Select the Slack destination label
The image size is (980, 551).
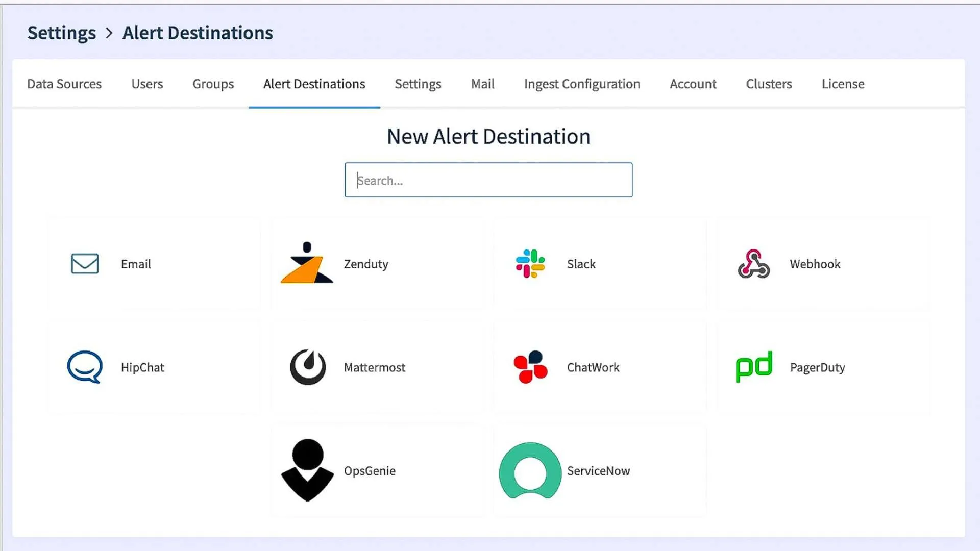[581, 264]
